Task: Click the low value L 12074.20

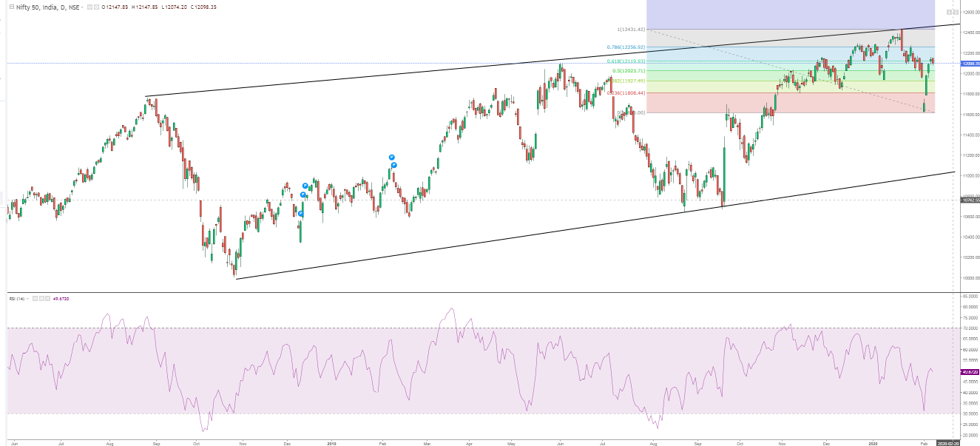Action: [175, 7]
